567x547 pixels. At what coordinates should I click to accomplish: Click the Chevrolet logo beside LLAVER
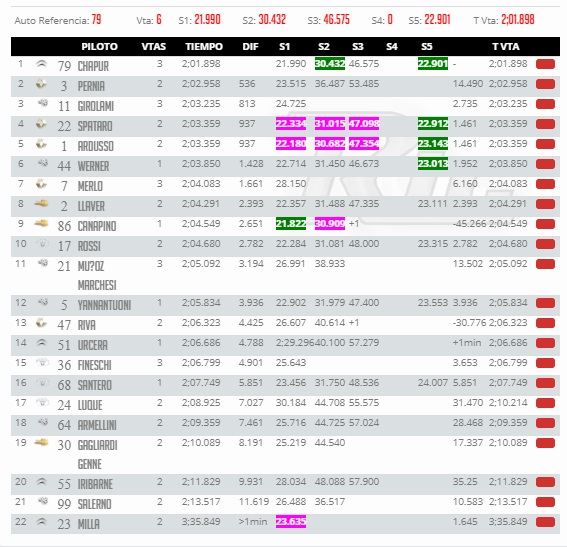(41, 204)
